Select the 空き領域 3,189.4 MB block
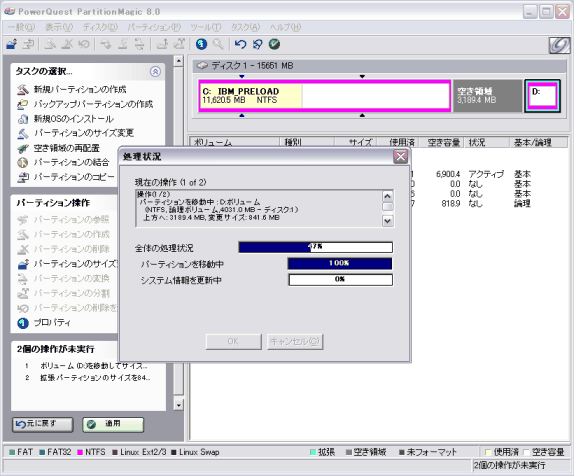 coord(488,96)
